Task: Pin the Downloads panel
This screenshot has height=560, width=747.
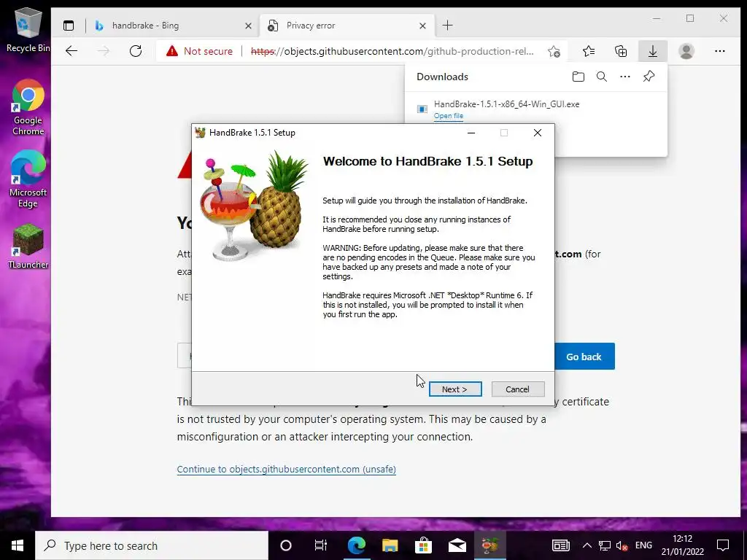Action: coord(649,77)
